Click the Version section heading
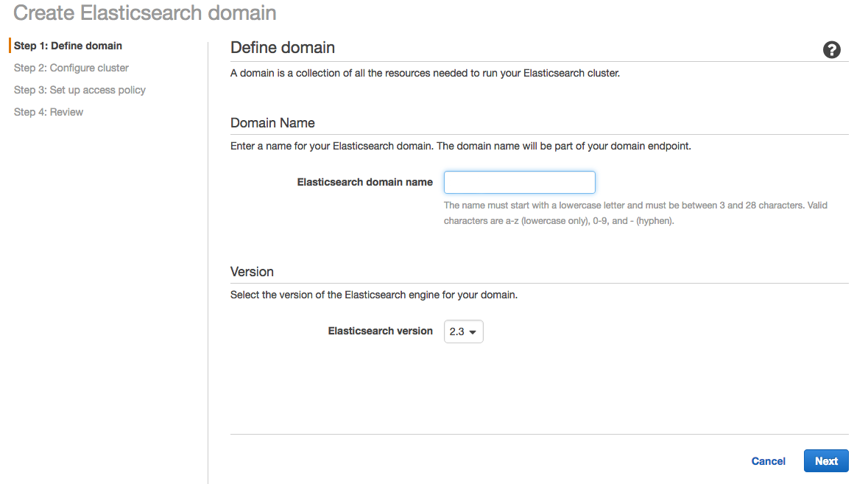The height and width of the screenshot is (484, 868). [252, 272]
